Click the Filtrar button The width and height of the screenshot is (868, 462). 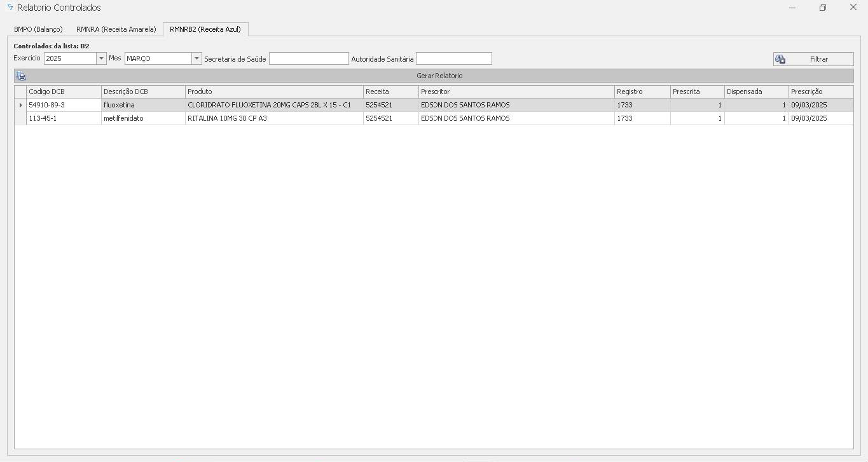(x=813, y=59)
